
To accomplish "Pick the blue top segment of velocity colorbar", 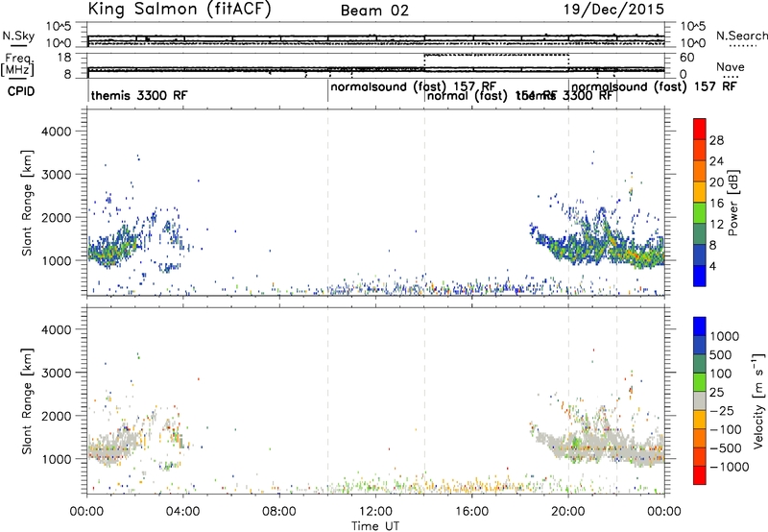I will coord(700,326).
